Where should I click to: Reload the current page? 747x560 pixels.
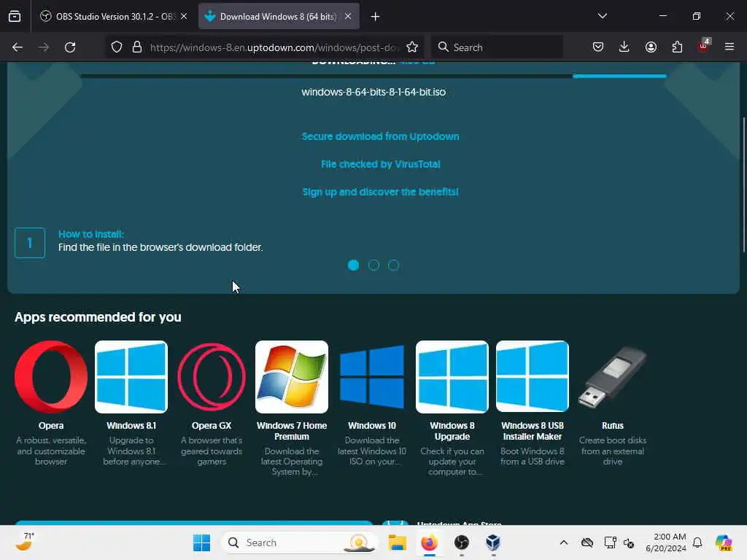pyautogui.click(x=70, y=47)
